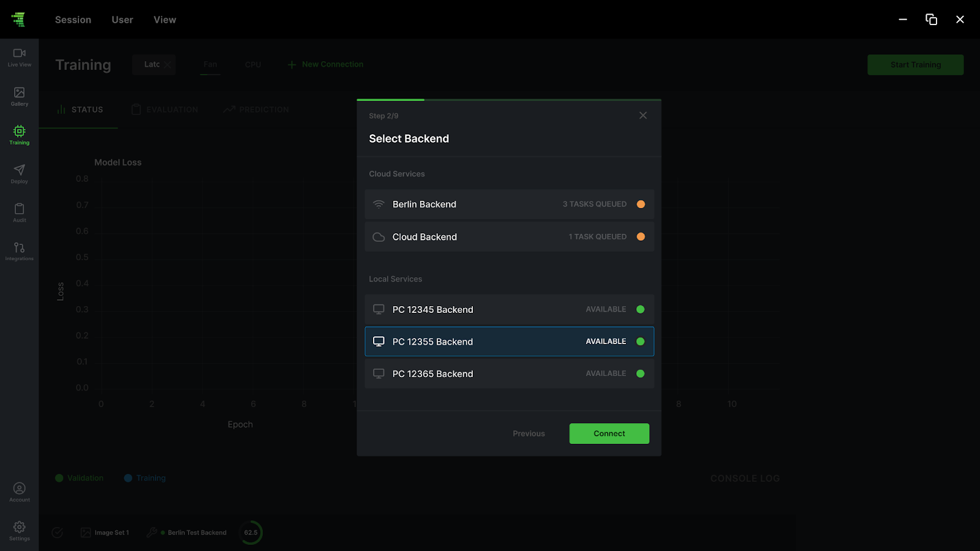Select the PC 12365 Backend row
The height and width of the screenshot is (551, 980).
[510, 373]
